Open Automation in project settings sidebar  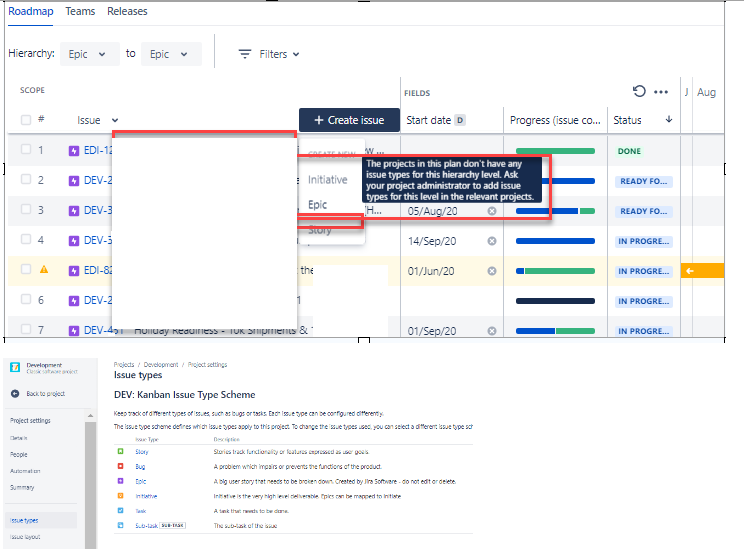(x=25, y=471)
